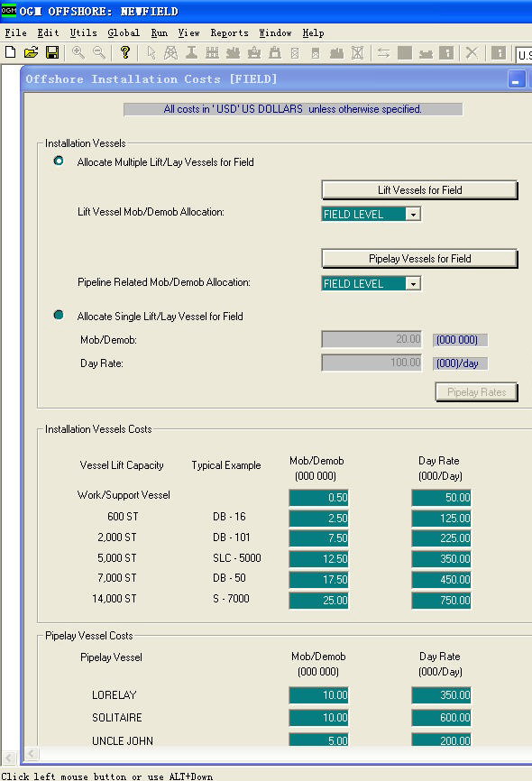Select Allocate Single Lift/Lay Vessel radio button
Image resolution: width=532 pixels, height=781 pixels.
click(x=59, y=315)
